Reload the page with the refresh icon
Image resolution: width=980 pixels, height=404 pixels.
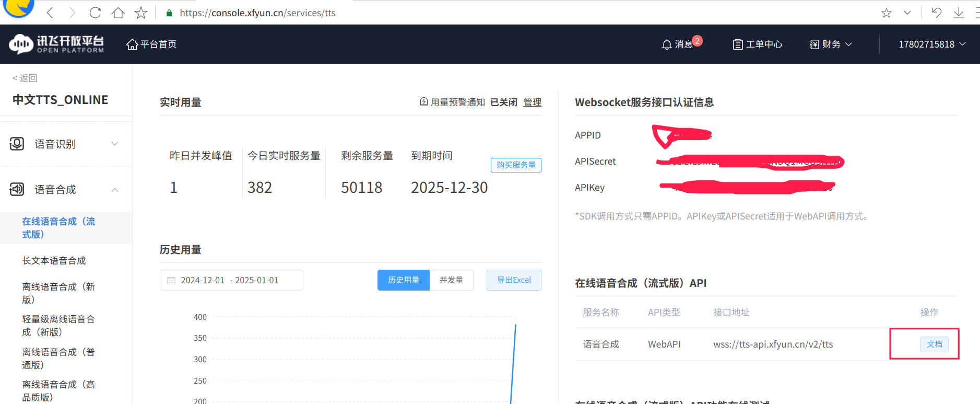[95, 13]
